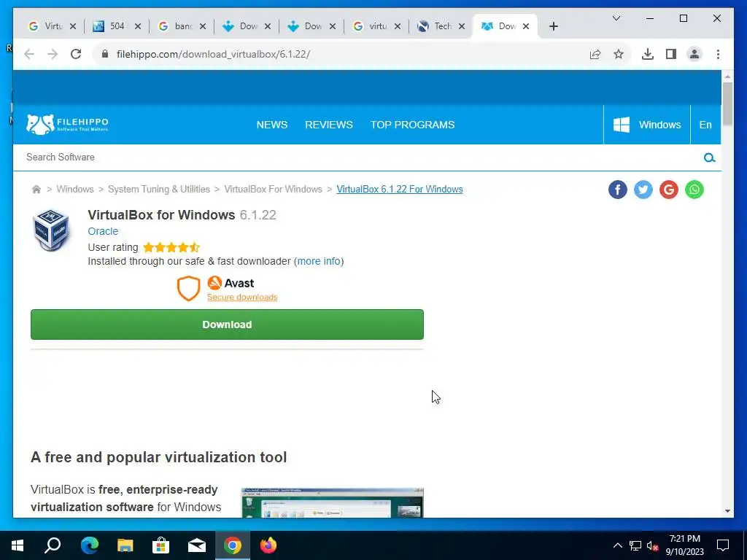Click the green Download button
The image size is (747, 560).
227,324
